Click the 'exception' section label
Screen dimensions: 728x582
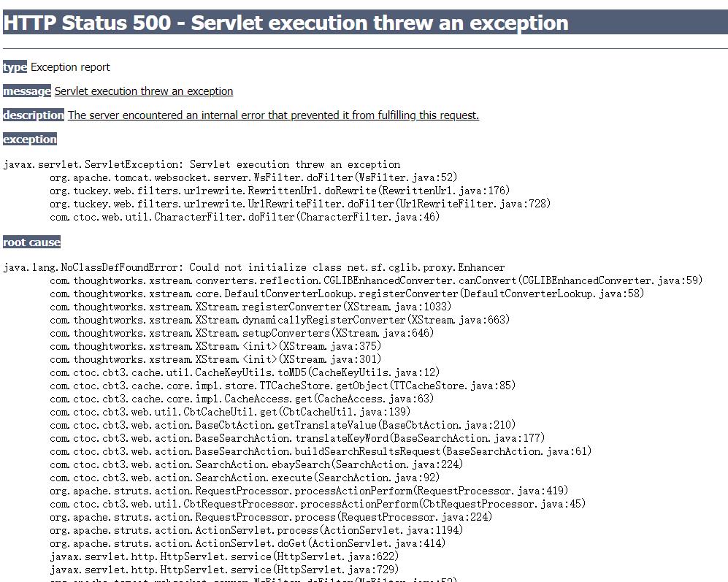[30, 139]
